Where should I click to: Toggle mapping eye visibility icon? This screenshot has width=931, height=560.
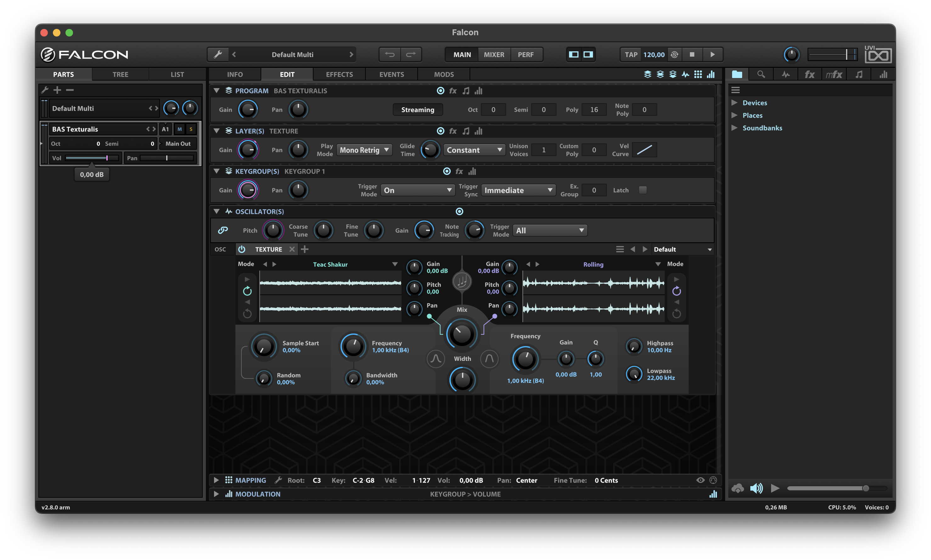pos(700,480)
